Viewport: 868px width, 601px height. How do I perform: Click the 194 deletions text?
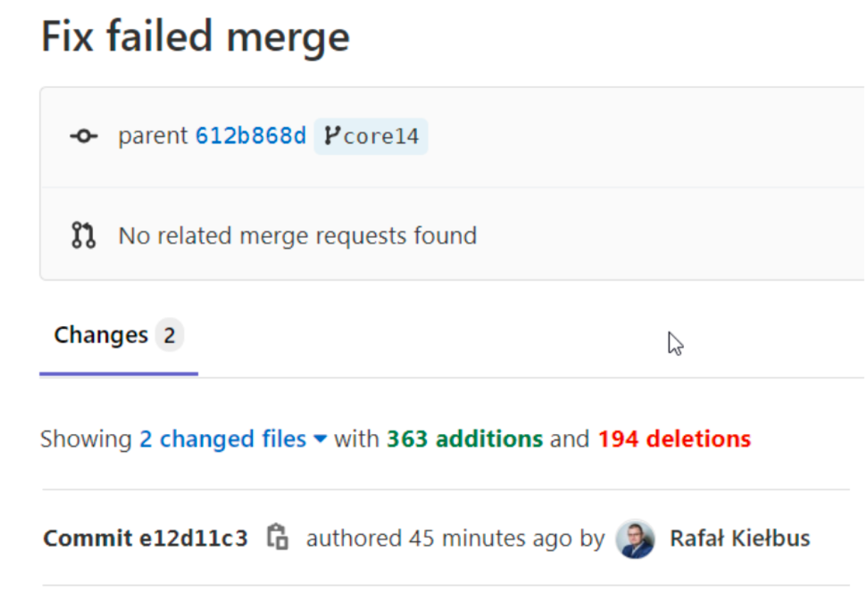(x=674, y=439)
